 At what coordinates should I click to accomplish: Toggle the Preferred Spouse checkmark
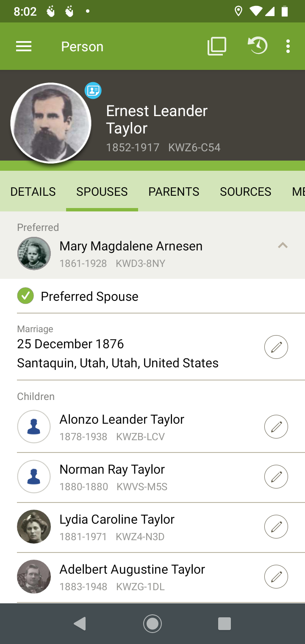pos(25,296)
